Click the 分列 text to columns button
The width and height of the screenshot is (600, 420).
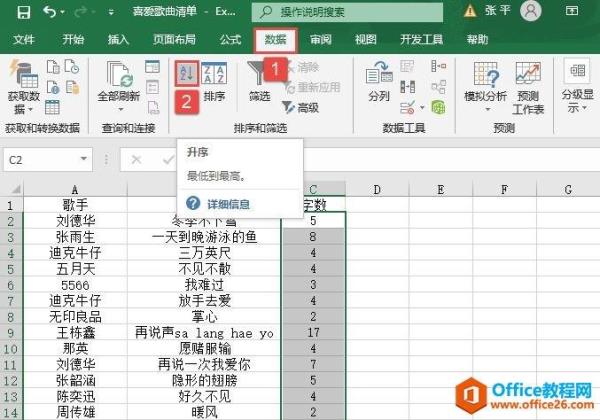pyautogui.click(x=379, y=82)
